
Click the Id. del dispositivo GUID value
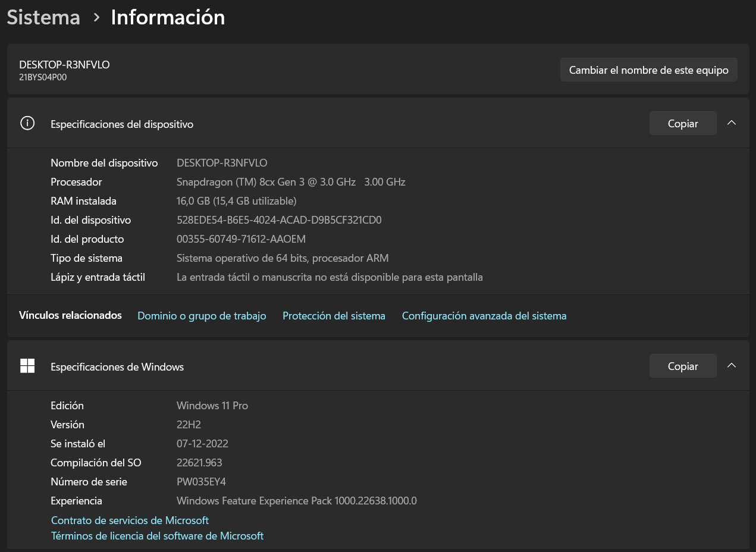279,220
